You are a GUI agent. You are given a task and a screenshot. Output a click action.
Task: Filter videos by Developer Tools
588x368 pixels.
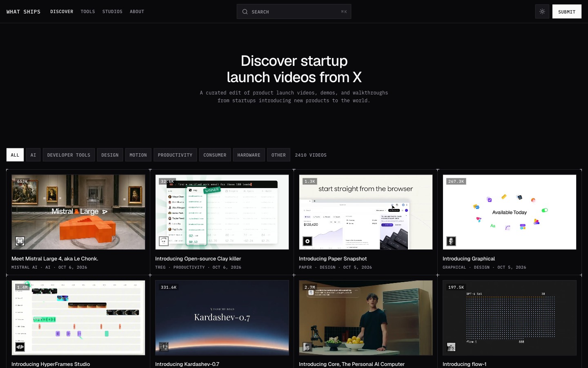click(69, 155)
